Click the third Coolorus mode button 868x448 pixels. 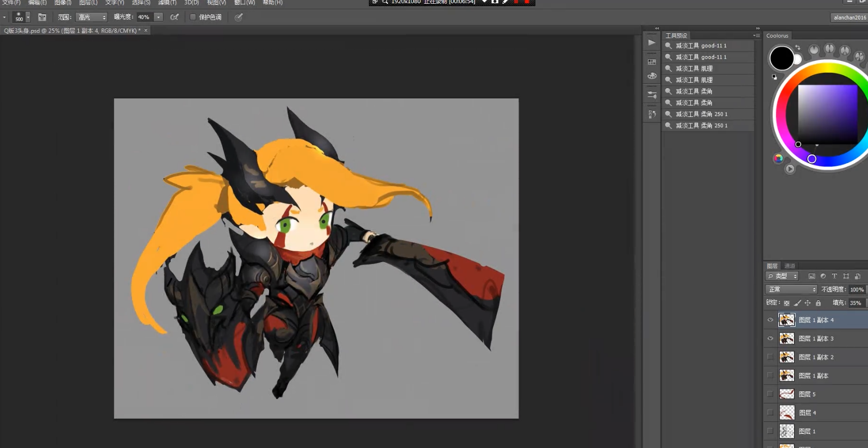point(845,51)
